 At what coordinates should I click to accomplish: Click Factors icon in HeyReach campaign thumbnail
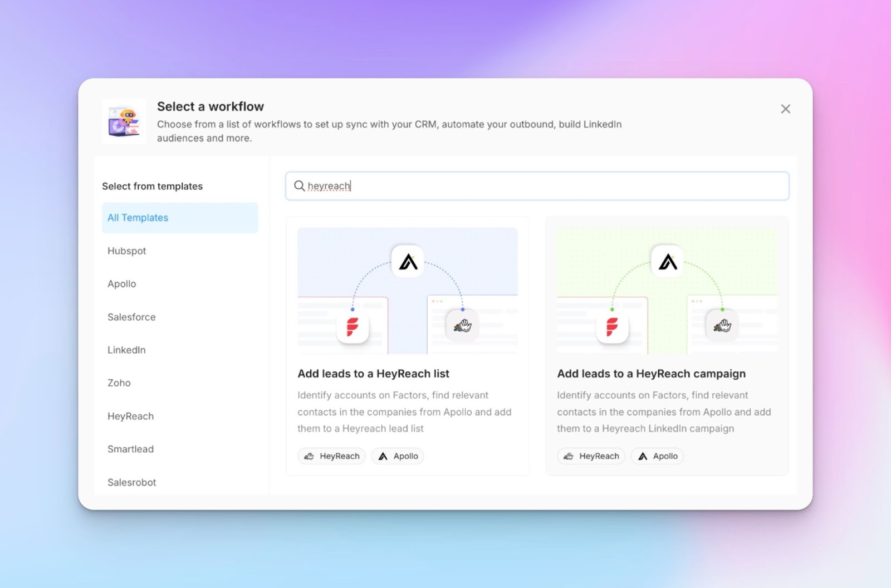pos(612,326)
